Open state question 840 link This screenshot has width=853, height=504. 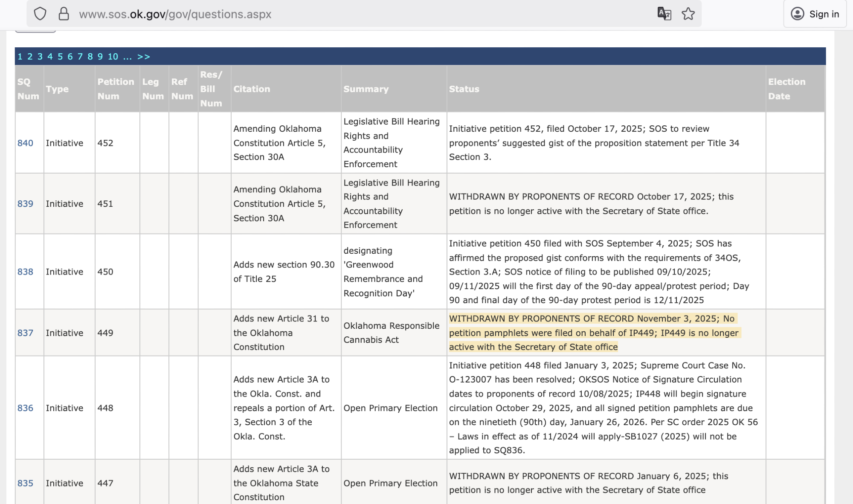(25, 143)
